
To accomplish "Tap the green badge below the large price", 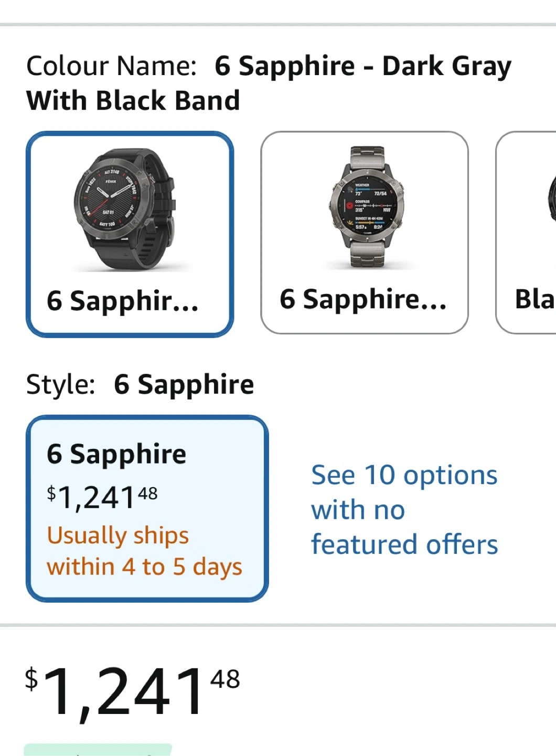I will point(98,750).
